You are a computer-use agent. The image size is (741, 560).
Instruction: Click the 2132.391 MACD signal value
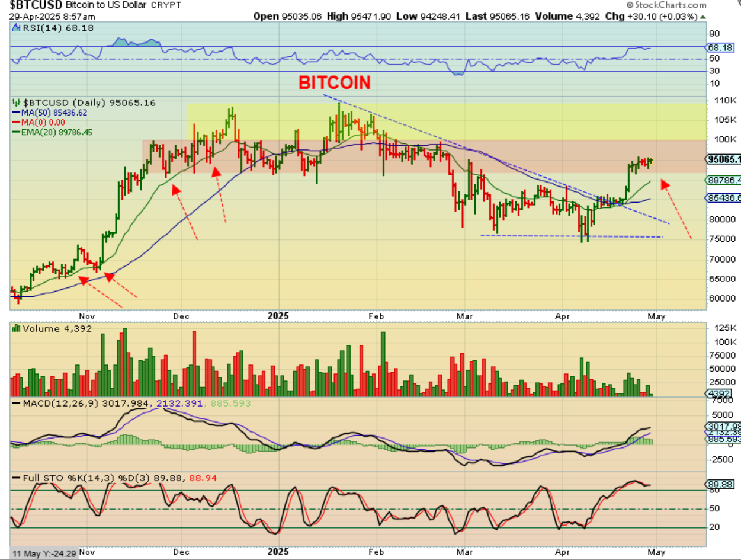(x=179, y=404)
